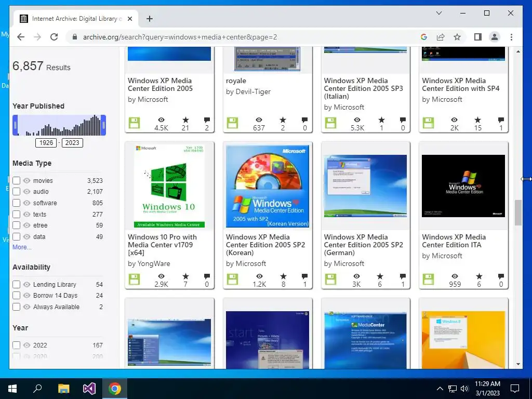Click views eye icon on Korean edition card

tap(259, 276)
